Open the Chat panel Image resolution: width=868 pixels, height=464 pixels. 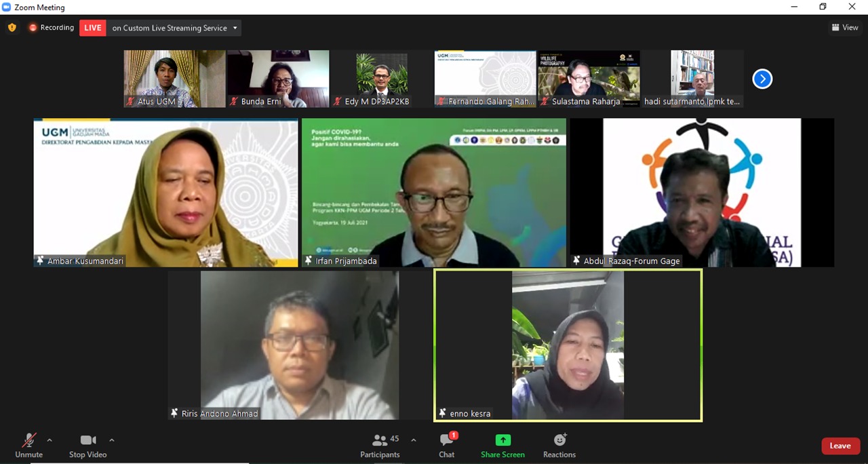(x=447, y=446)
